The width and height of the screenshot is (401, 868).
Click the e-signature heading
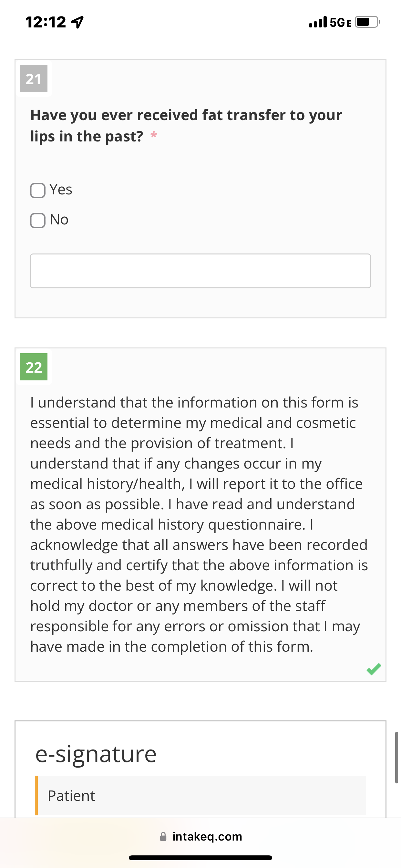(x=96, y=754)
